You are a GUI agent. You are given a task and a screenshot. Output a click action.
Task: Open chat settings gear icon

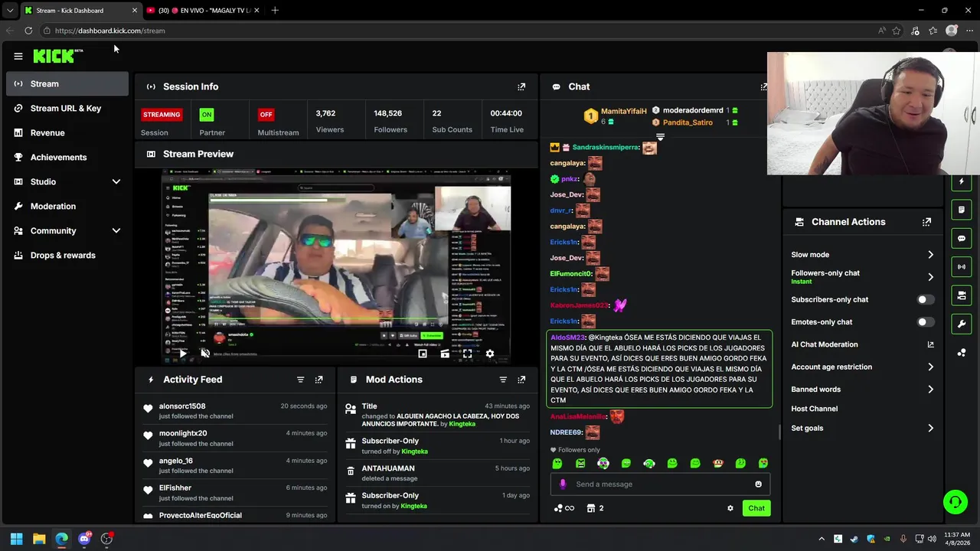(x=730, y=508)
